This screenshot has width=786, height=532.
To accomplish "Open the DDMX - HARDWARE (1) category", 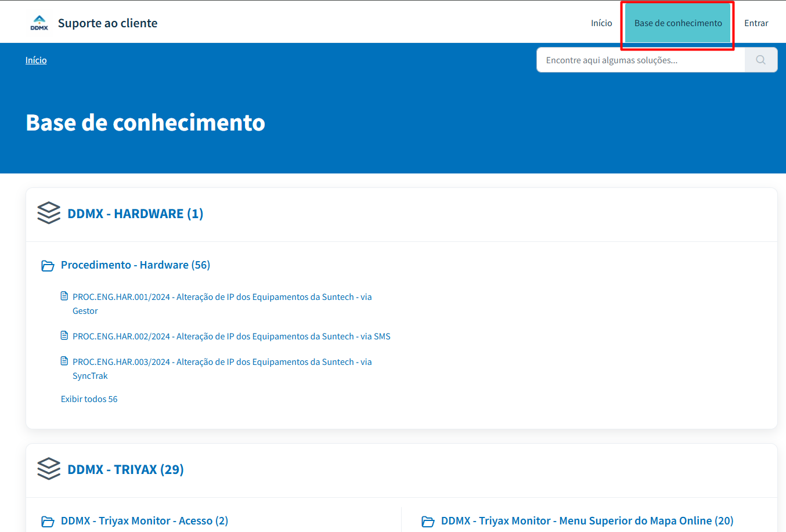I will [x=135, y=213].
